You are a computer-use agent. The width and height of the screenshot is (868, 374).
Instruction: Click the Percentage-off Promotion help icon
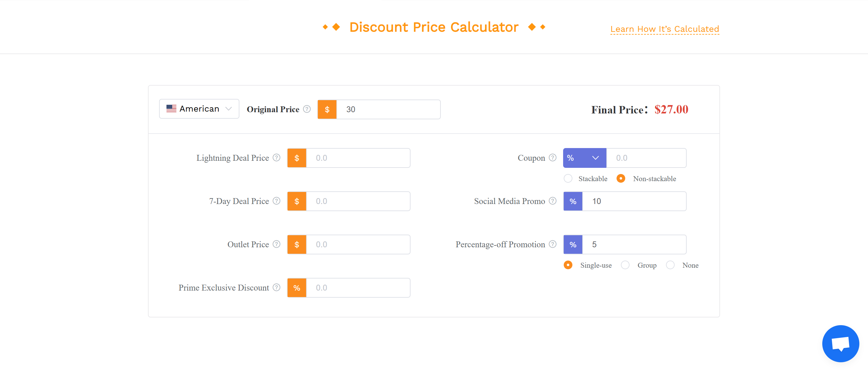click(553, 244)
